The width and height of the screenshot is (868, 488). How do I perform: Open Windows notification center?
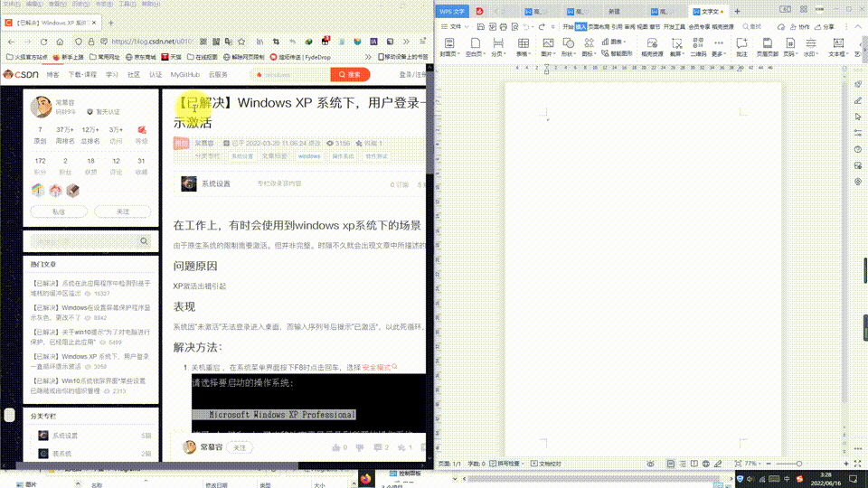tap(853, 479)
